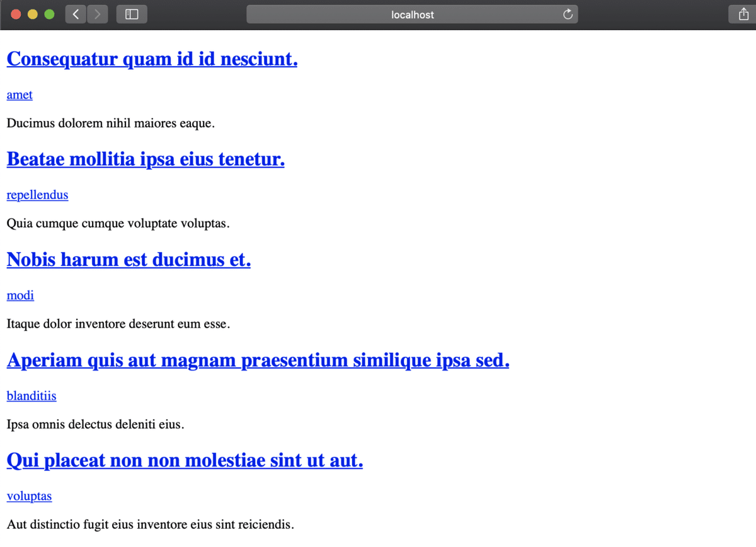Screen dimensions: 756x547
Task: Reload the page using the refresh icon
Action: (567, 14)
